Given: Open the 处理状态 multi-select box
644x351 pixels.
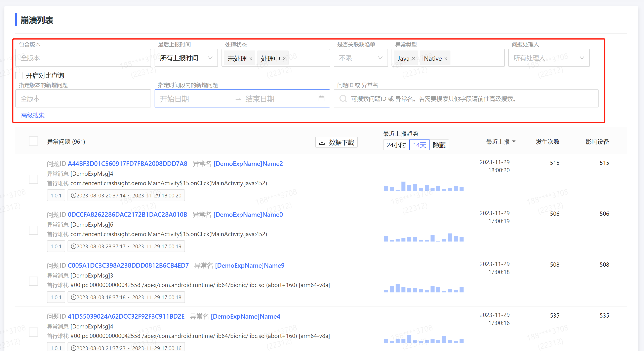Looking at the screenshot, I should pyautogui.click(x=276, y=58).
